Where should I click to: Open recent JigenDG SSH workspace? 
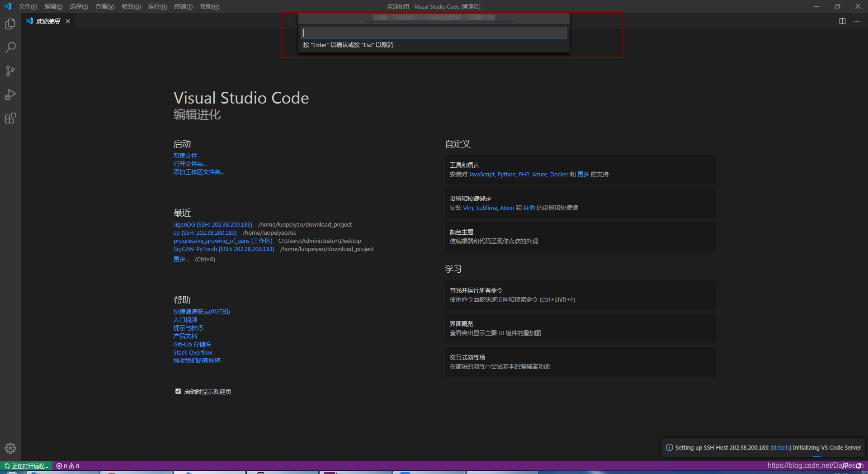(x=213, y=224)
